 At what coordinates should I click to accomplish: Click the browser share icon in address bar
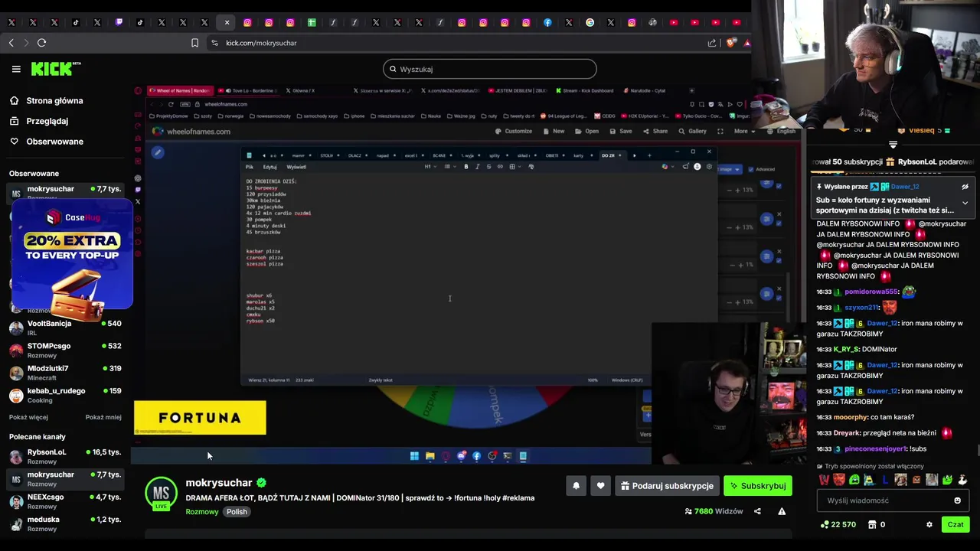pos(712,43)
